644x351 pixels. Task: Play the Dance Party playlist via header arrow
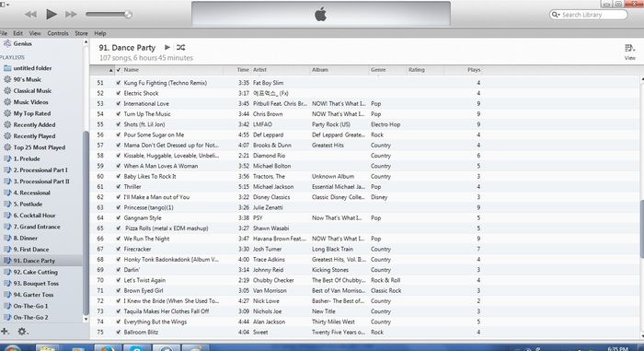[167, 47]
